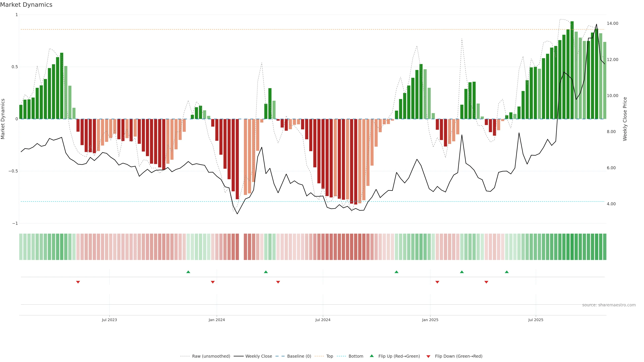Click the red flip-down marker just after Jan 2025
Image resolution: width=644 pixels, height=362 pixels.
pyautogui.click(x=437, y=282)
